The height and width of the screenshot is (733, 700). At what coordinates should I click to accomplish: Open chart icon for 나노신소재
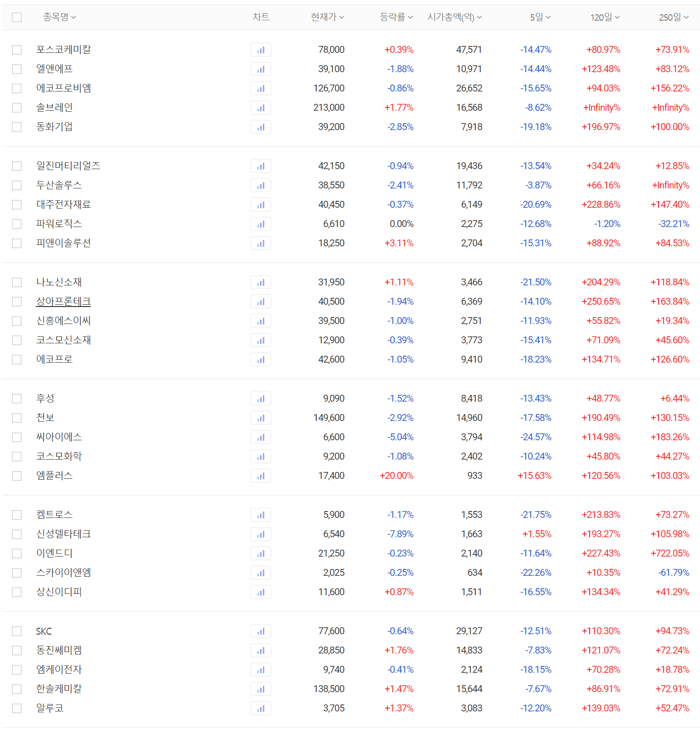coord(261,282)
